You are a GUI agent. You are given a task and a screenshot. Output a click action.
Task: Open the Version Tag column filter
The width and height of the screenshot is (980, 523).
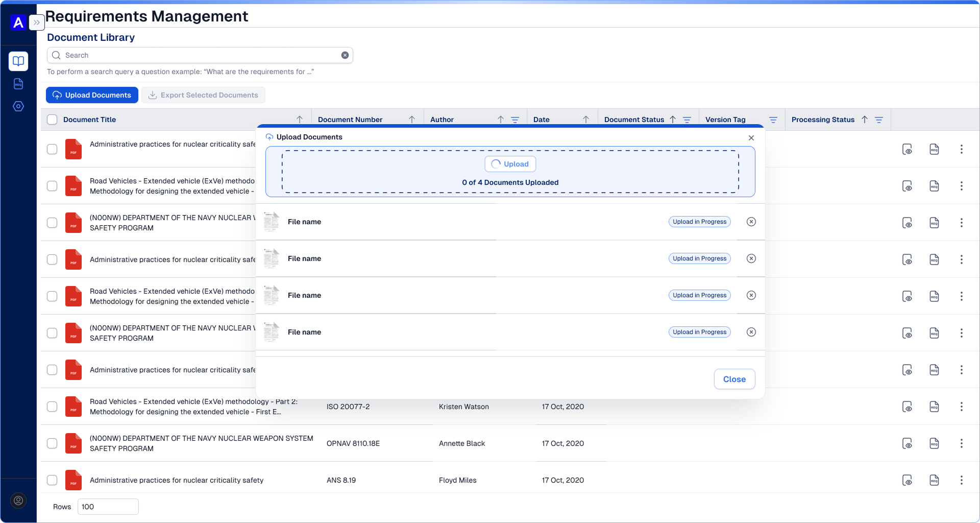pyautogui.click(x=773, y=120)
